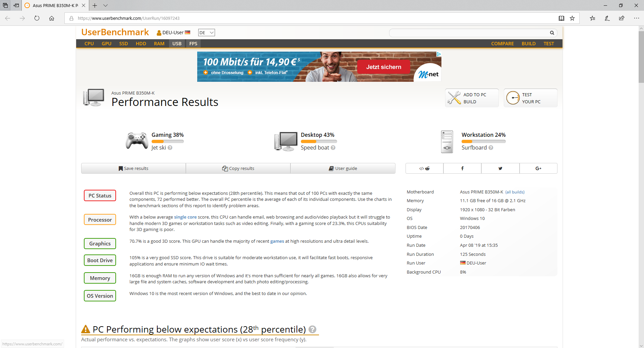Click the Graphics section button

pos(100,243)
